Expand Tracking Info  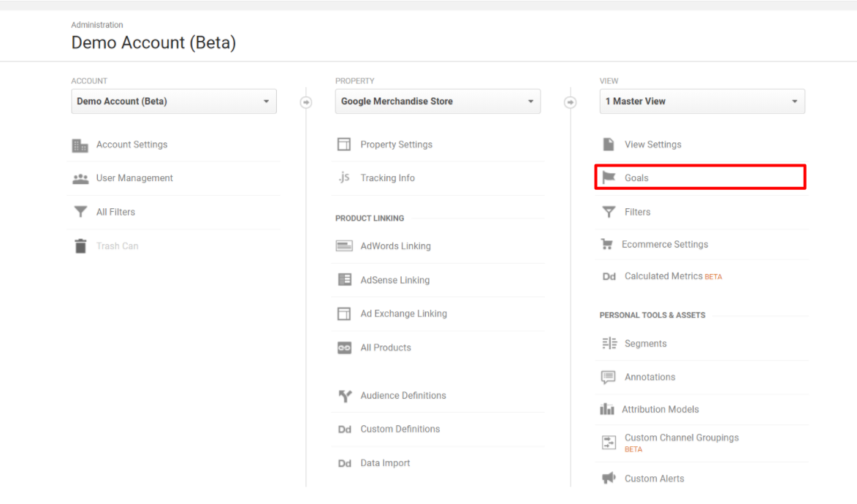[387, 177]
